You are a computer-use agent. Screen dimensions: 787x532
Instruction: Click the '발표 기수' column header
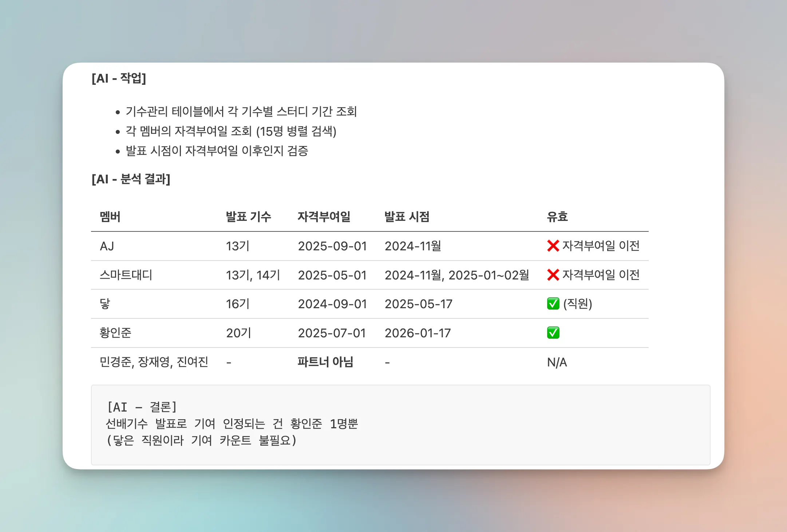click(x=248, y=217)
